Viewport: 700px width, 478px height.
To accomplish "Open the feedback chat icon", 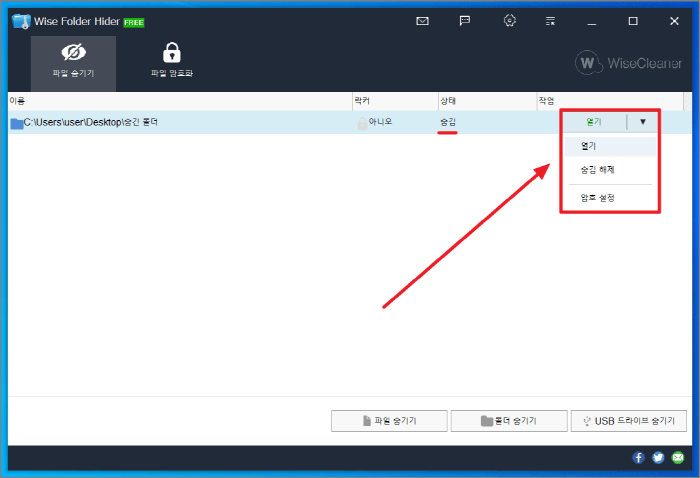I will [465, 21].
